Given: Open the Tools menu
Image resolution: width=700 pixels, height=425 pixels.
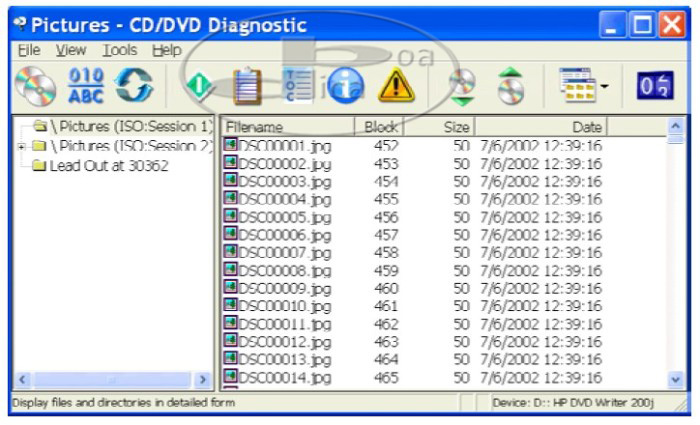Looking at the screenshot, I should [x=120, y=49].
